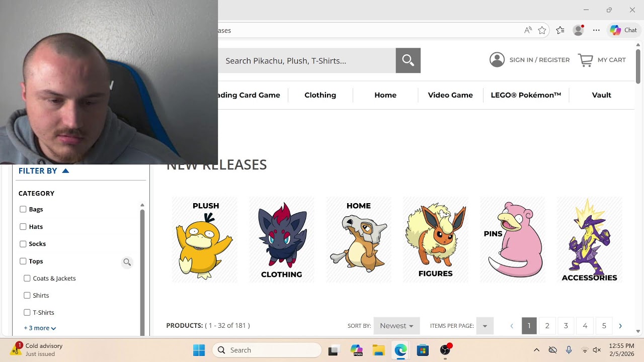
Task: Open the Windows Start menu
Action: point(199,350)
